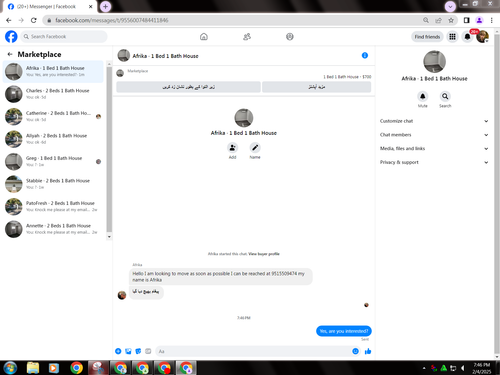Go to Home feed icon

pyautogui.click(x=204, y=37)
